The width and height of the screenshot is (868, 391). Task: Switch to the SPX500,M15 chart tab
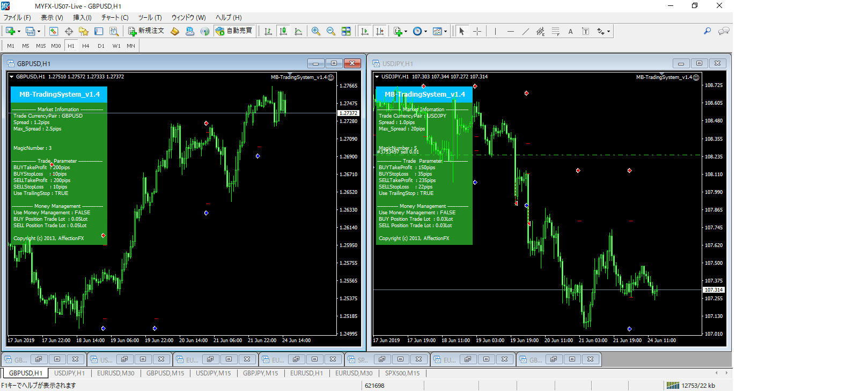click(x=402, y=373)
